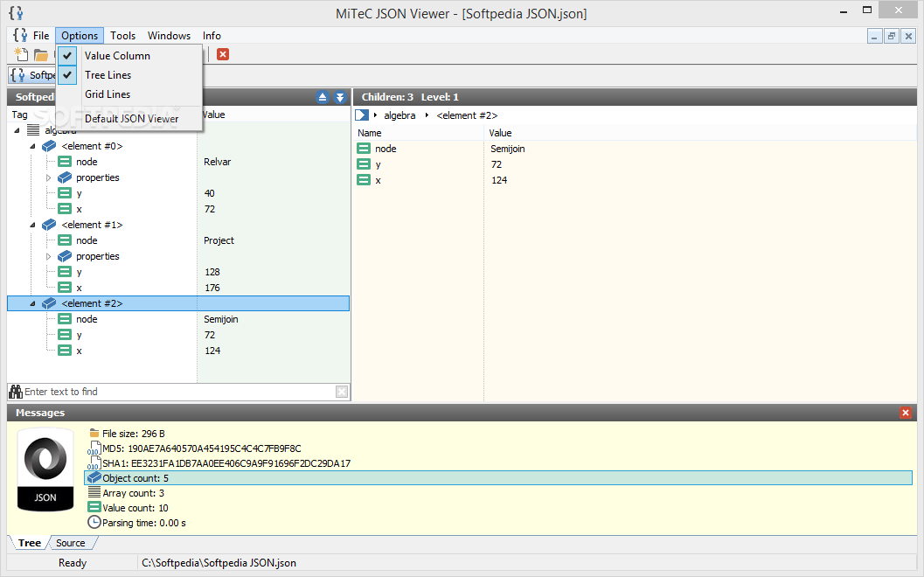924x577 pixels.
Task: Click the element #1 object icon
Action: pos(50,225)
